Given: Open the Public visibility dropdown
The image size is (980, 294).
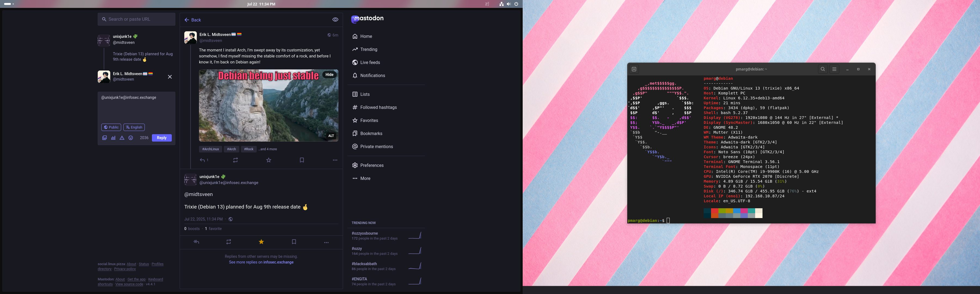Looking at the screenshot, I should 111,127.
